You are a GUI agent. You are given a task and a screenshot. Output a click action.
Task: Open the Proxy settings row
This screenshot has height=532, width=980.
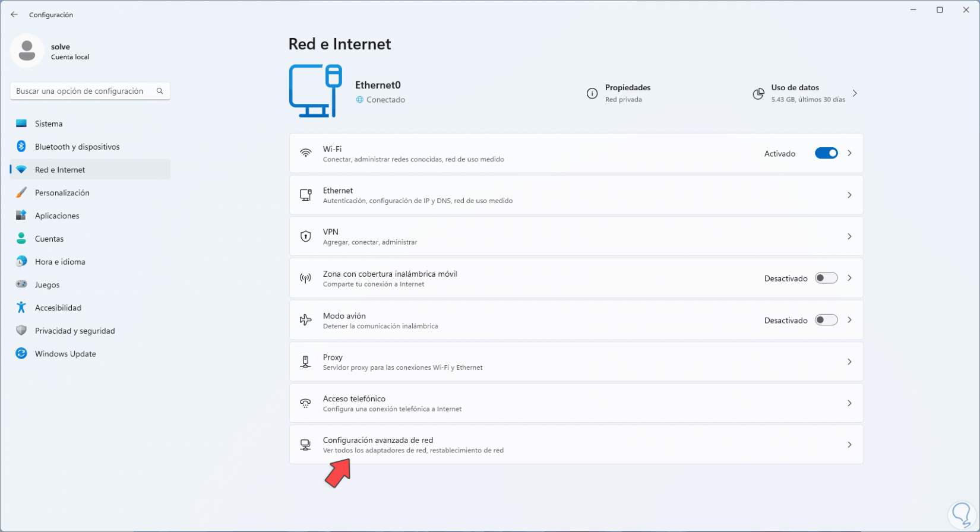[x=576, y=362]
